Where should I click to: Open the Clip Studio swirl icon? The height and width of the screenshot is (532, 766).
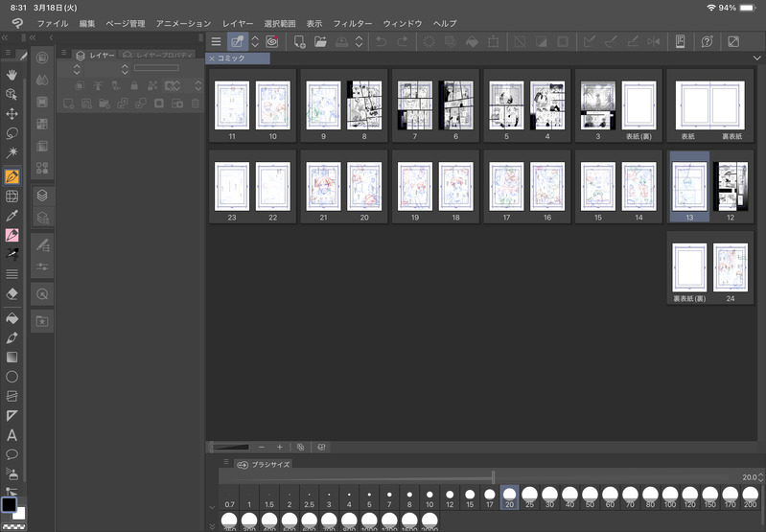click(272, 42)
